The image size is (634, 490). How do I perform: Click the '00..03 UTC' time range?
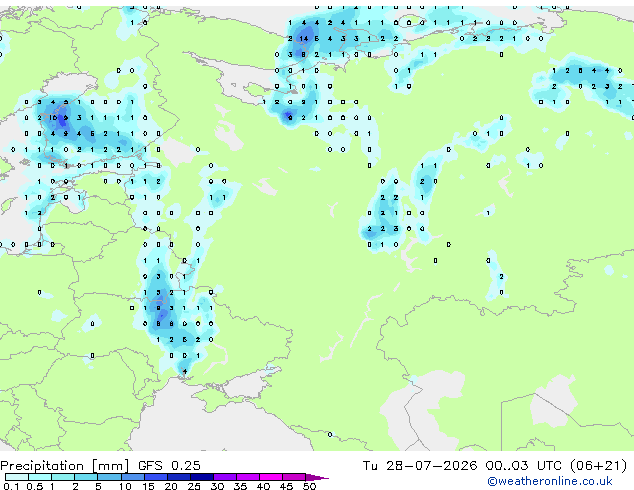pos(523,466)
